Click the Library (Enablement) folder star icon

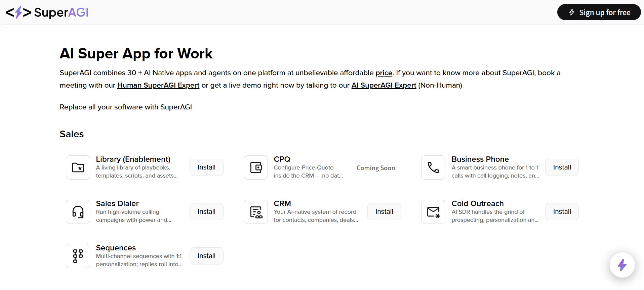(x=78, y=167)
